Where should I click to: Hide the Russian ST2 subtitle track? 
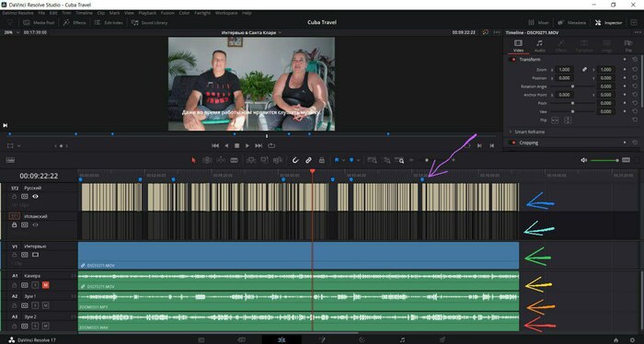[x=35, y=196]
